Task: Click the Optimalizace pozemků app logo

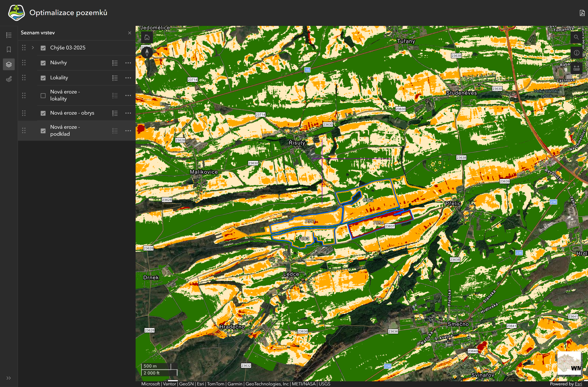Action: pos(16,13)
